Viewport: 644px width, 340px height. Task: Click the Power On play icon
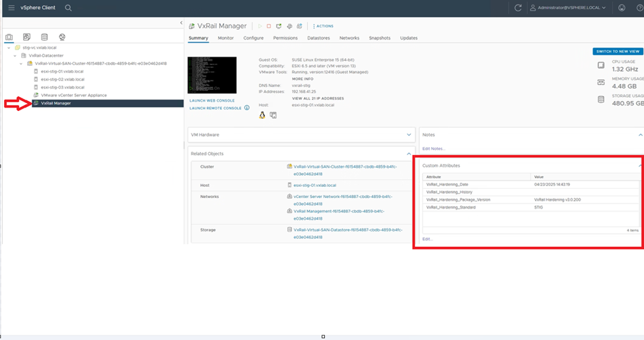[x=260, y=26]
